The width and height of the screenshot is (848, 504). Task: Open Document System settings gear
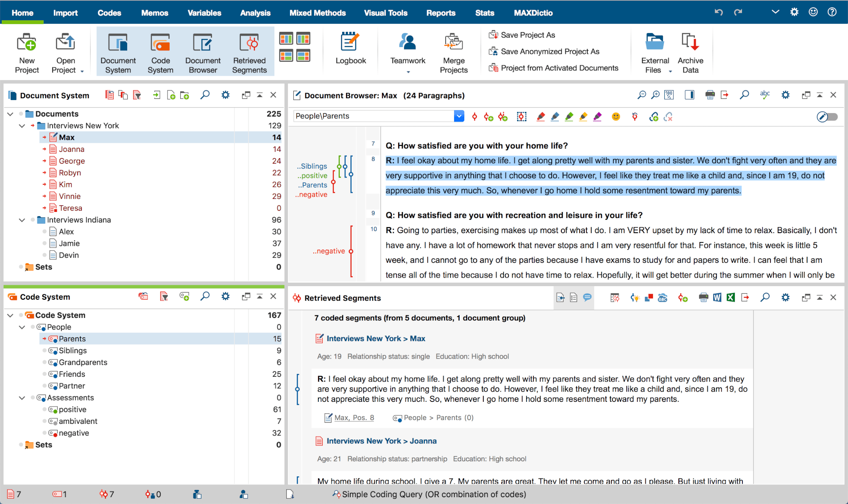(x=226, y=95)
